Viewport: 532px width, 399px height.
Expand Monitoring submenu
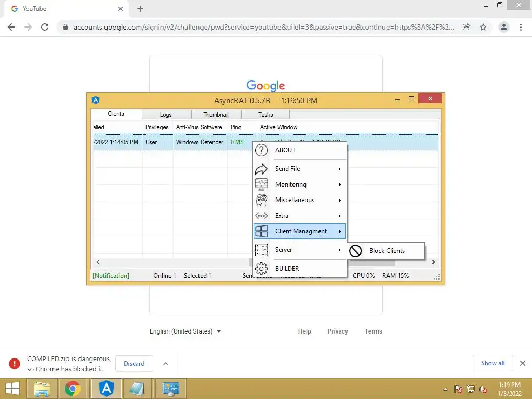click(x=300, y=184)
